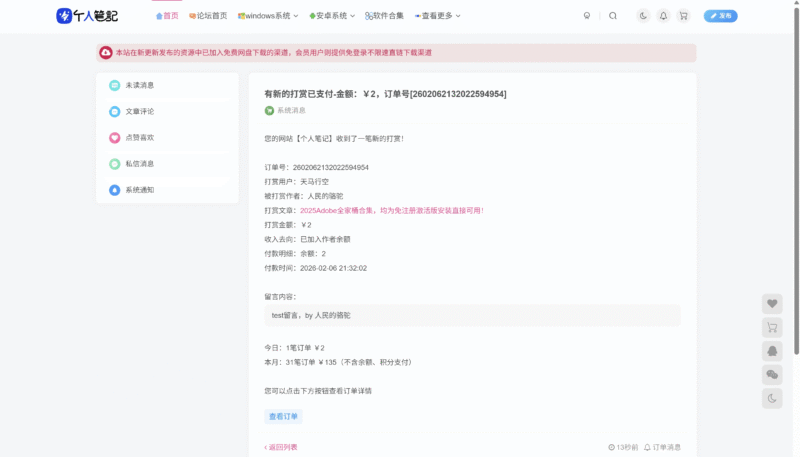The width and height of the screenshot is (800, 457).
Task: Click the 收入去向:已加入作者余额 line
Action: coord(307,239)
